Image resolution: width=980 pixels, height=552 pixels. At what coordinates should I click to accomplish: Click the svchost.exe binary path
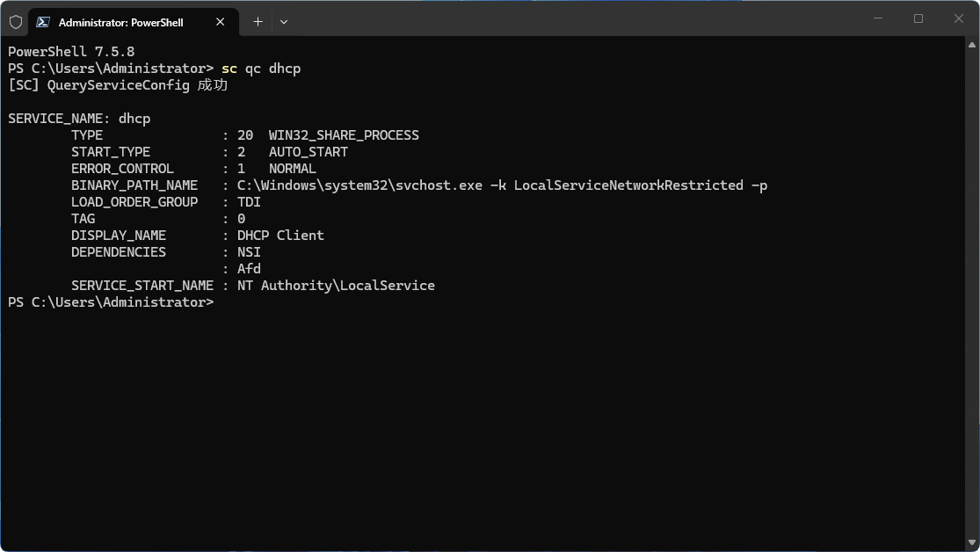[503, 185]
